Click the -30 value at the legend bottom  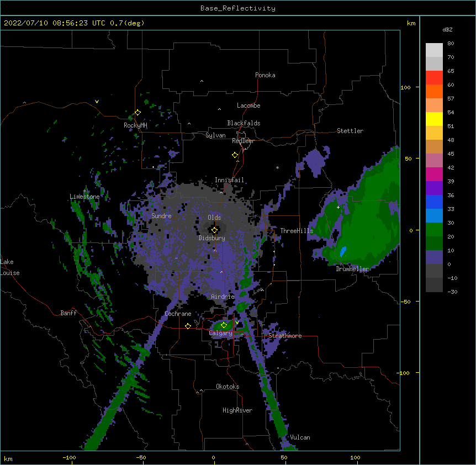click(x=452, y=292)
